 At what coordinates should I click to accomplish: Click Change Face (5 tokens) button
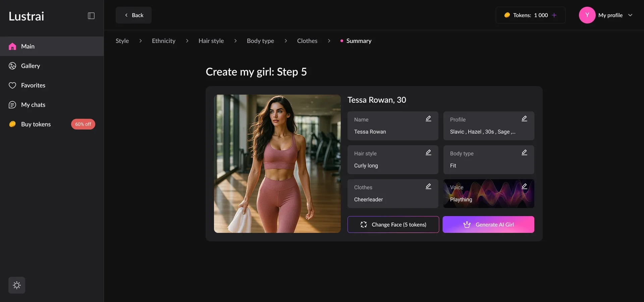tap(393, 224)
